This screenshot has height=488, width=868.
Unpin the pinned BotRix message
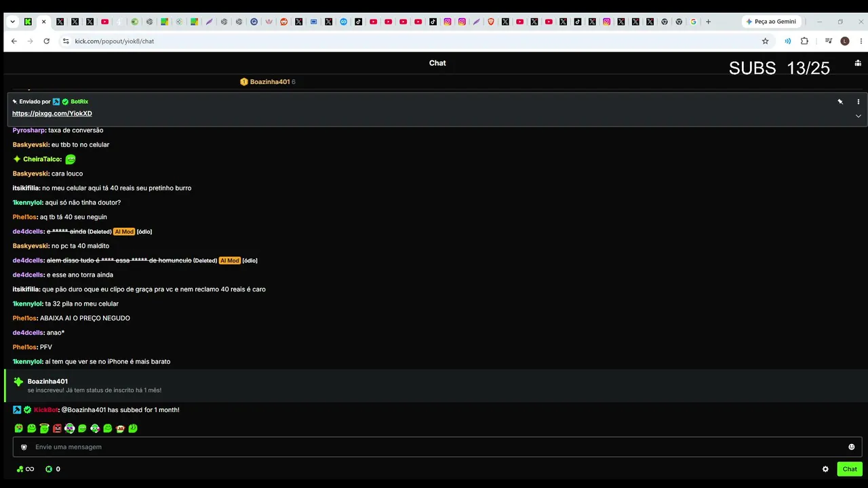point(840,102)
